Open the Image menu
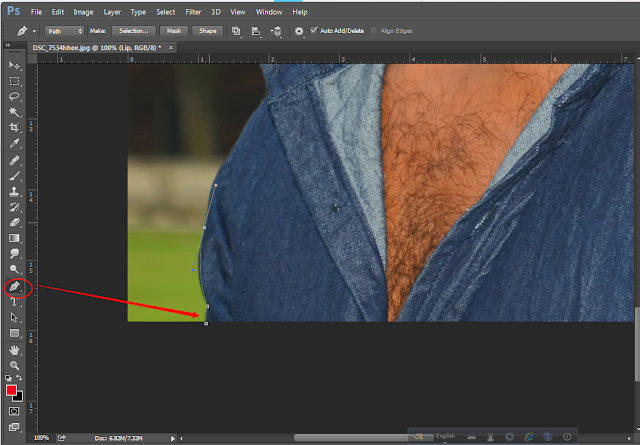Screen dimensions: 640x445 tap(83, 12)
